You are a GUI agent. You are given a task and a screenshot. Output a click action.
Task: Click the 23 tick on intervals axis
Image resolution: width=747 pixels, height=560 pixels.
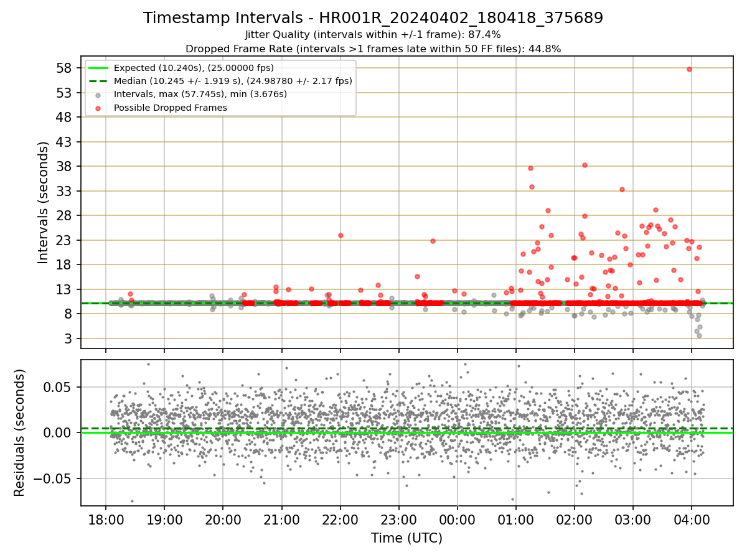coord(65,240)
